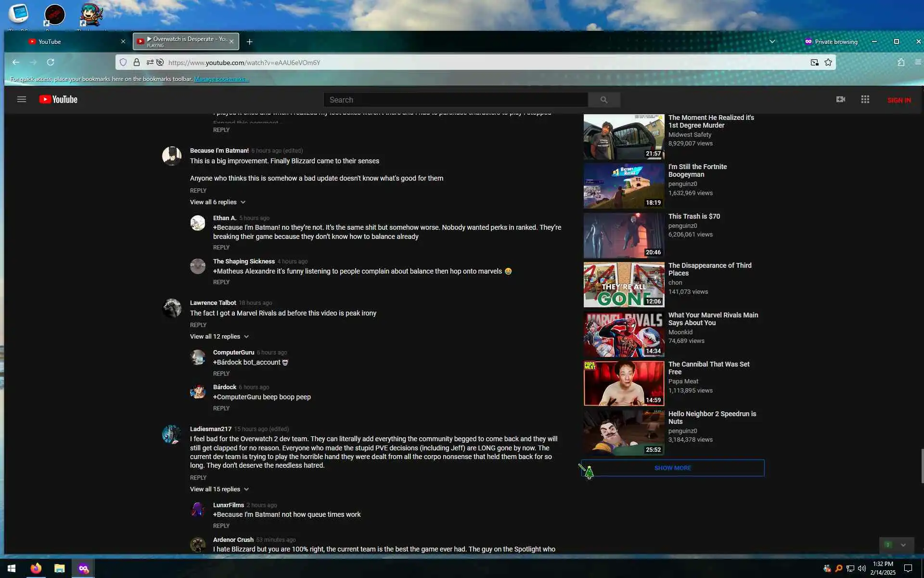Viewport: 924px width, 578px height.
Task: Click the search magnifier button
Action: 603,100
